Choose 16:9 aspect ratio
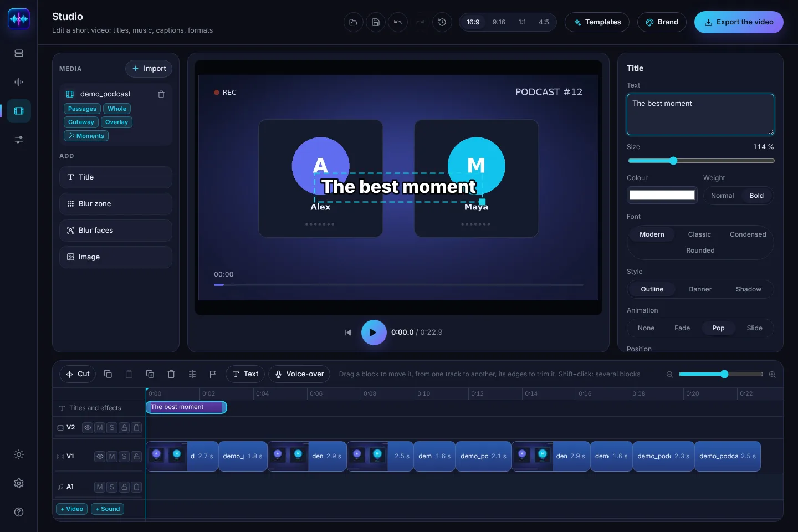Image resolution: width=798 pixels, height=532 pixels. [473, 22]
